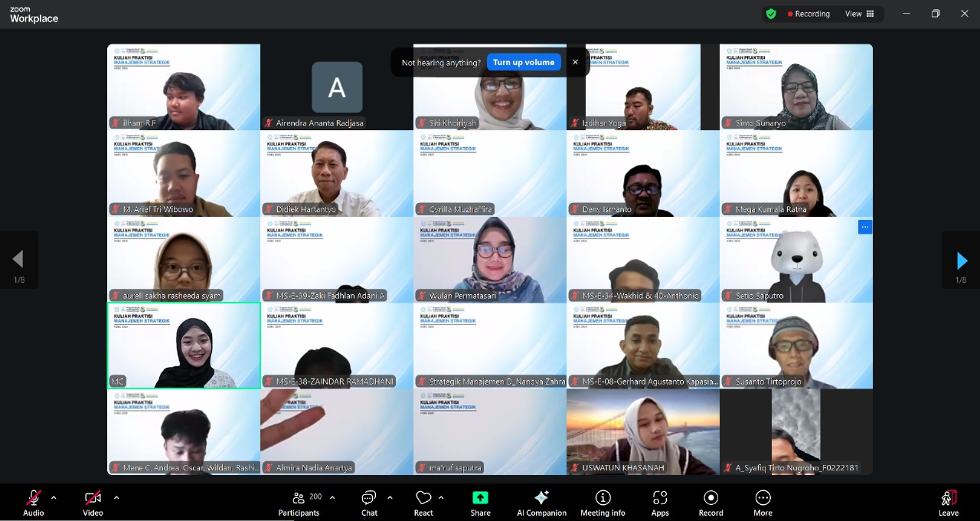Start the camera with Video button
Image resolution: width=980 pixels, height=521 pixels.
pos(93,503)
